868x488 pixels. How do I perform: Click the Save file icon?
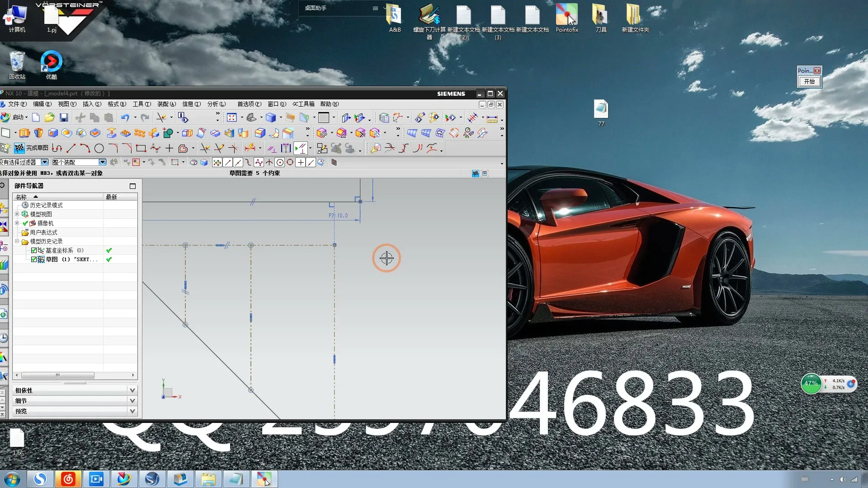tap(64, 118)
